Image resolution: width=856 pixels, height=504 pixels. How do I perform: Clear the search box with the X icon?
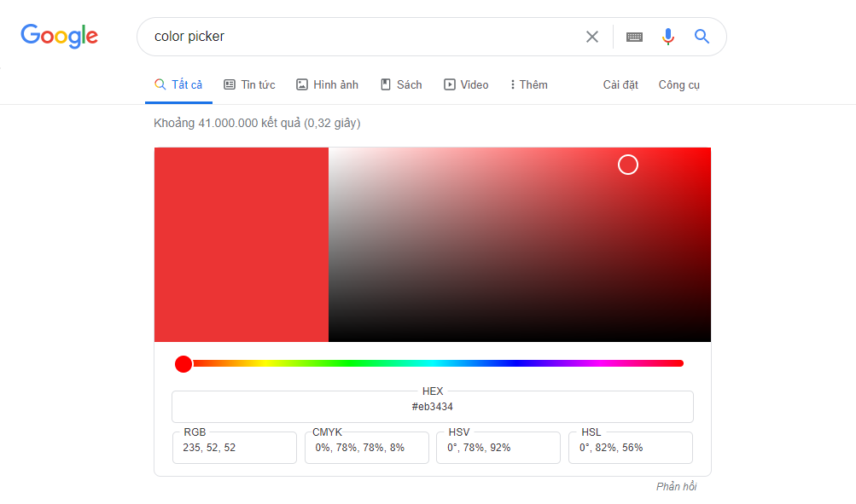(591, 37)
